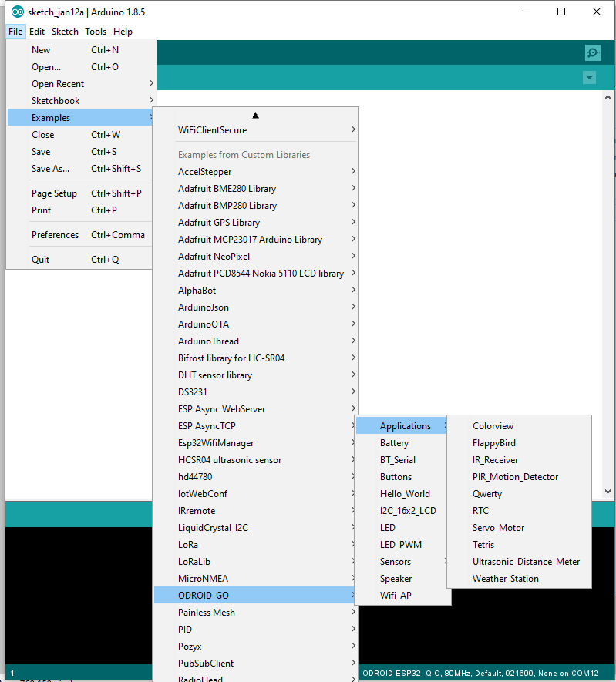Expand the Sensors submenu
The height and width of the screenshot is (682, 616).
402,562
